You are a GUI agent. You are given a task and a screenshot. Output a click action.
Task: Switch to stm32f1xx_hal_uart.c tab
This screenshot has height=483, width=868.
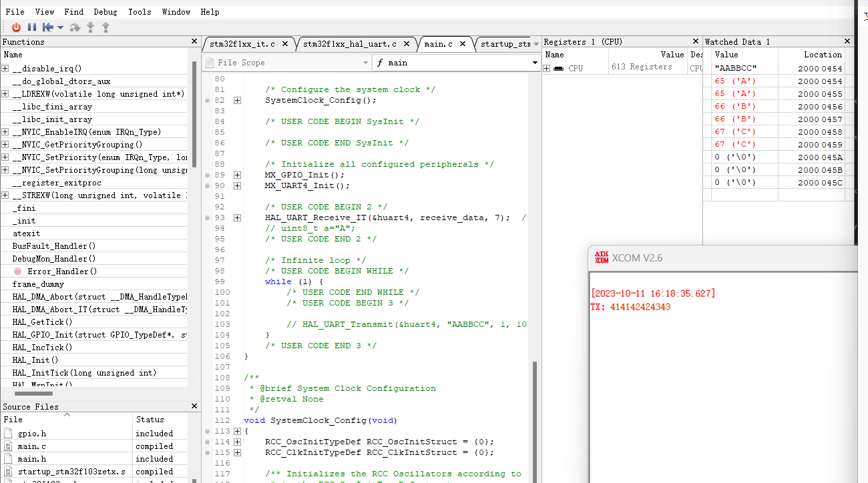tap(350, 44)
